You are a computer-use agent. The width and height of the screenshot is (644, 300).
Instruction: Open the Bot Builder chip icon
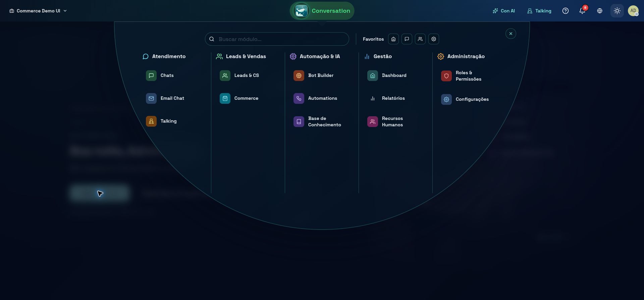point(299,76)
